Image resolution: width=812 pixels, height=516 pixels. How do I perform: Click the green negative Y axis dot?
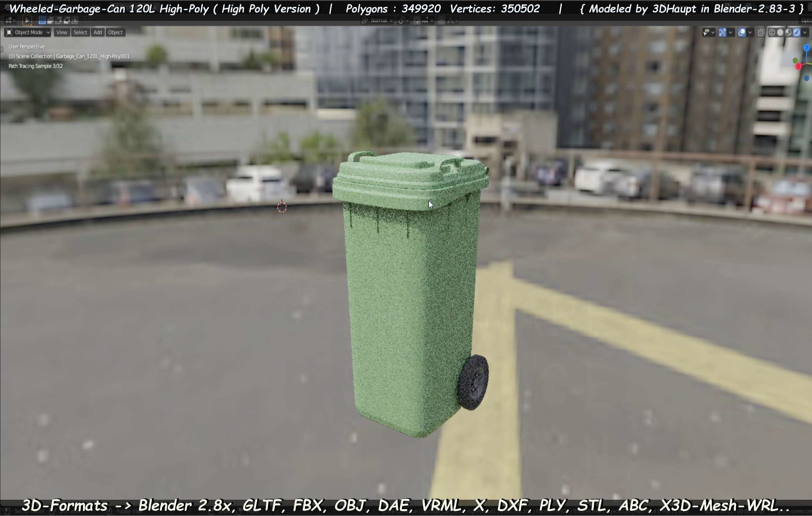click(795, 61)
